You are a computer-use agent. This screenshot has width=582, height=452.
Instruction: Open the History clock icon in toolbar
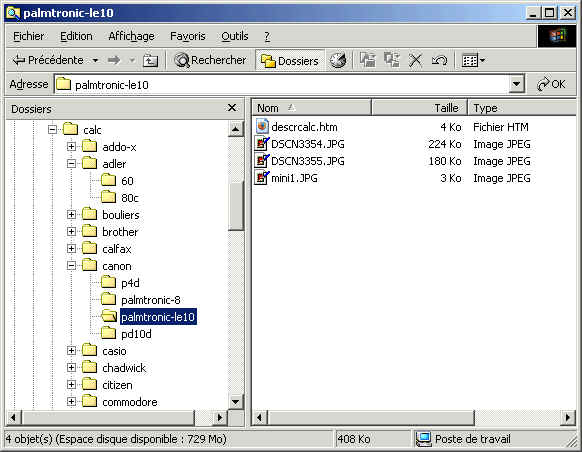coord(338,60)
